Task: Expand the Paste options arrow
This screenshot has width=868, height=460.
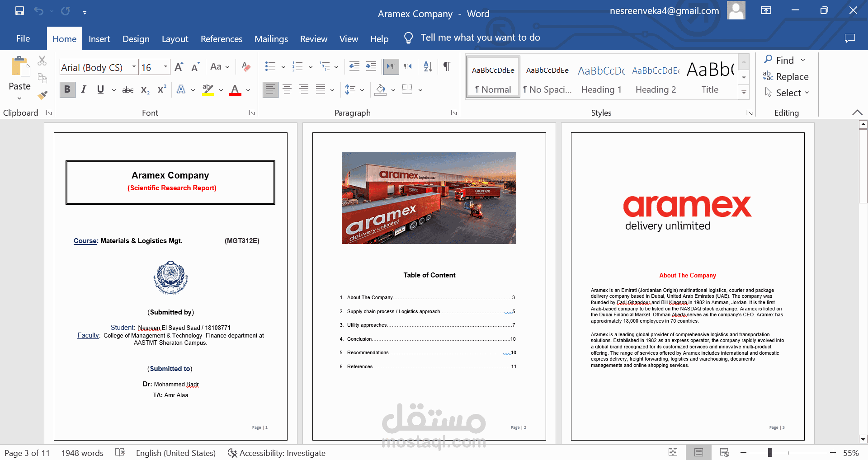Action: coord(19,98)
